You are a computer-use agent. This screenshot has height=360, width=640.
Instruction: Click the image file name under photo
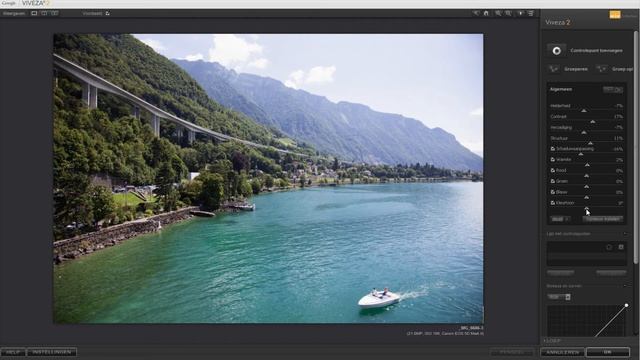[471, 328]
